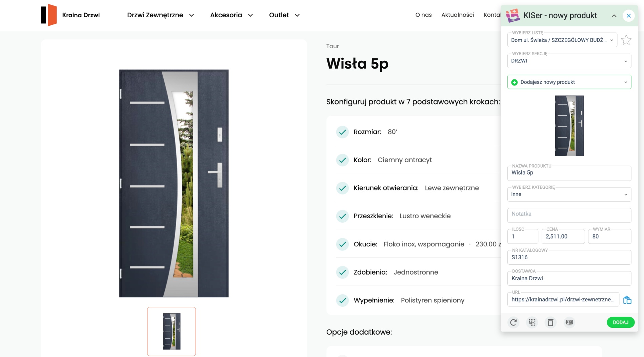This screenshot has width=644, height=357.
Task: Open the Wybierz sekcję DRZWI dropdown
Action: (569, 61)
